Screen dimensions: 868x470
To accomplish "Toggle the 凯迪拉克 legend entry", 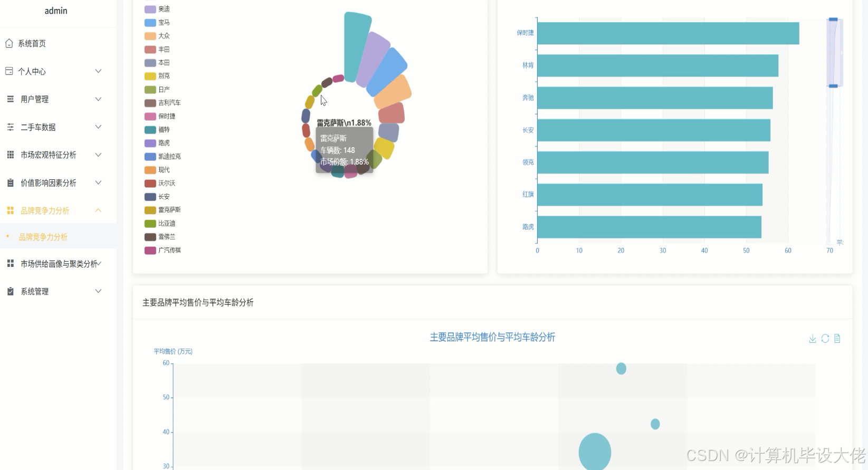I will [163, 157].
